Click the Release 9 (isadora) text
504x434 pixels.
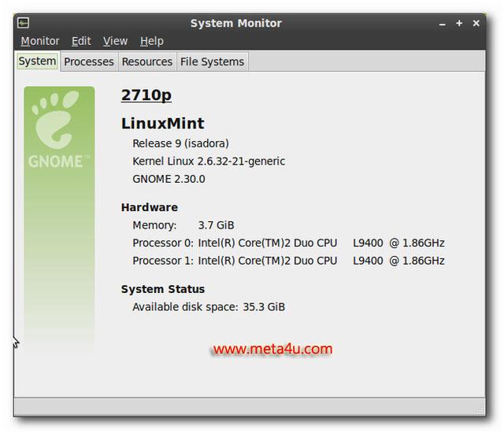180,143
